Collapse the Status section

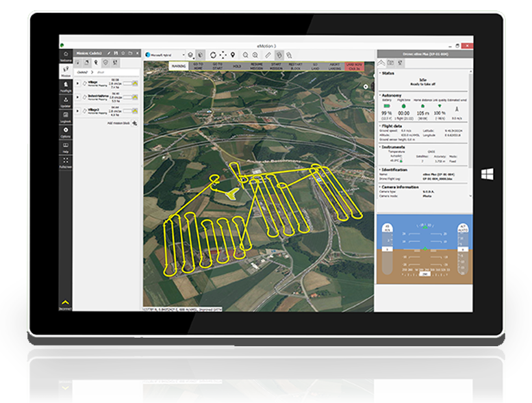coord(380,73)
